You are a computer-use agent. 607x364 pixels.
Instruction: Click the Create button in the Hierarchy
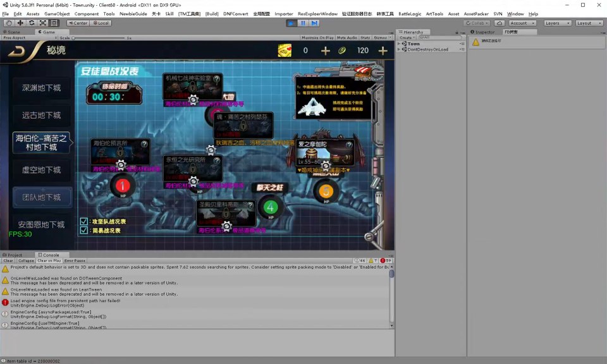(405, 38)
